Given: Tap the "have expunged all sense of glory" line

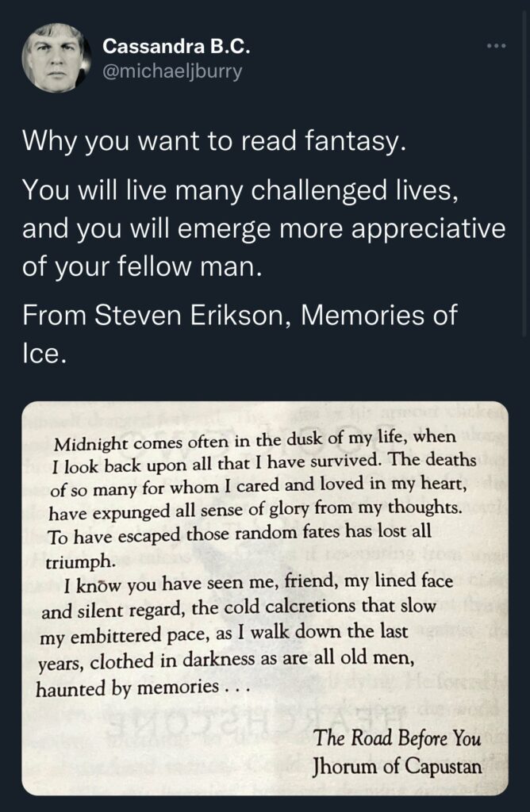Looking at the screenshot, I should (x=255, y=510).
